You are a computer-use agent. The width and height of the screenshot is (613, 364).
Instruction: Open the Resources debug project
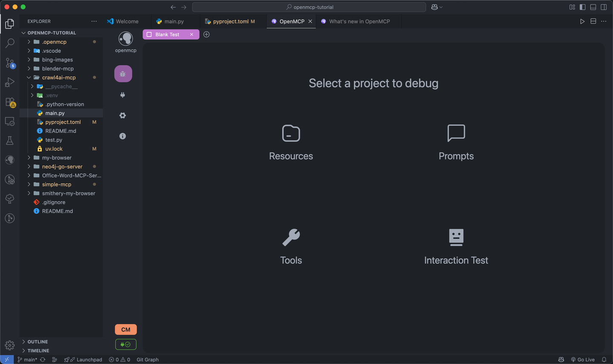point(291,143)
